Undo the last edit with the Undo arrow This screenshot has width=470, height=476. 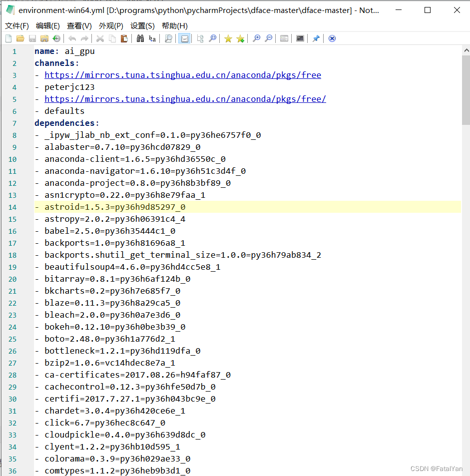[71, 38]
